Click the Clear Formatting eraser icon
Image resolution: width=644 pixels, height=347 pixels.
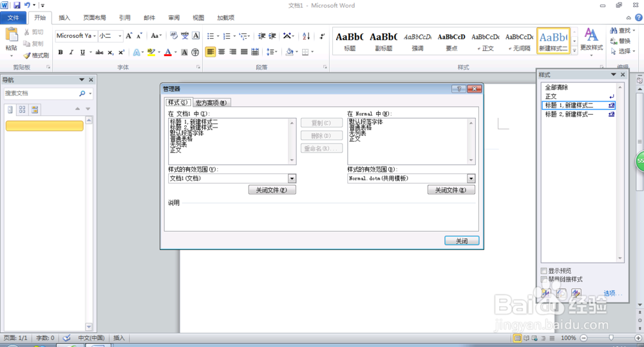174,35
